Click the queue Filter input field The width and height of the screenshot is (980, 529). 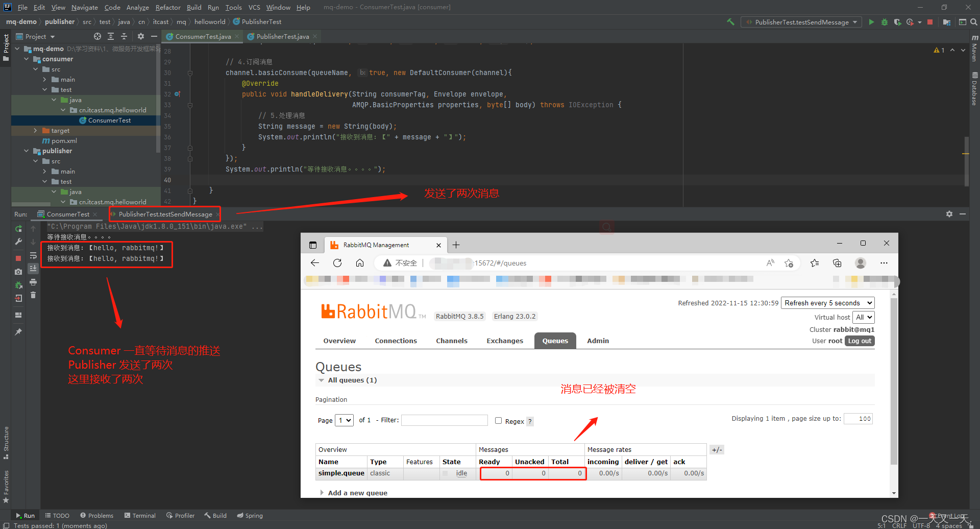coord(444,420)
